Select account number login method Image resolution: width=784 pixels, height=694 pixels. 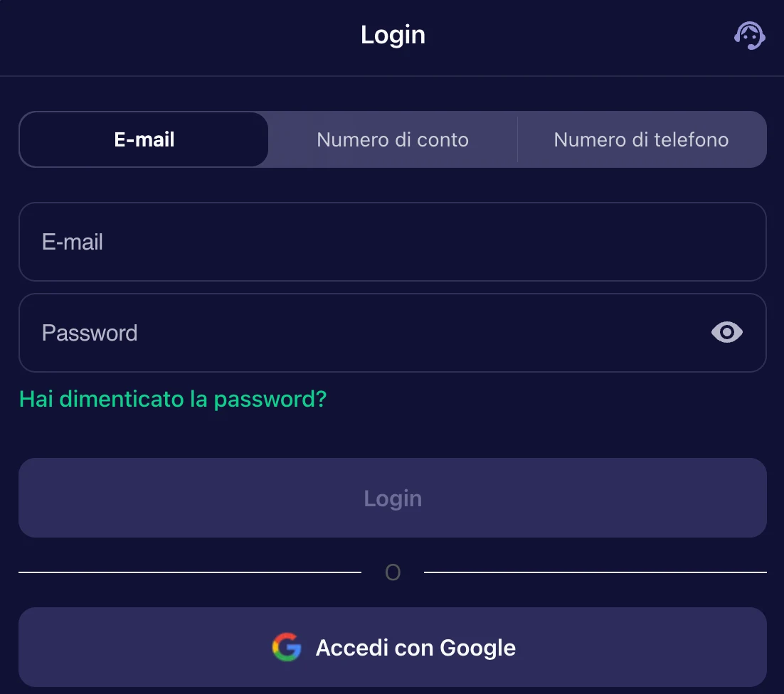point(392,139)
